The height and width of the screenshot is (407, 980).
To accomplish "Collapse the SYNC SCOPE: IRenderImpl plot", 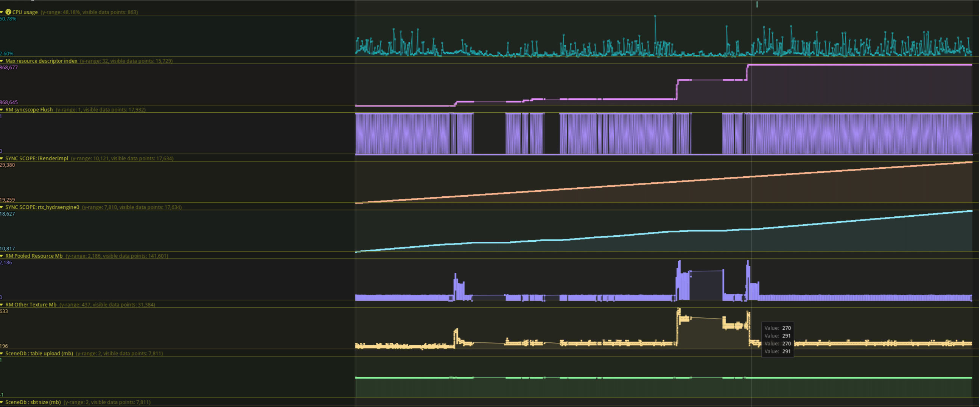I will [x=2, y=158].
